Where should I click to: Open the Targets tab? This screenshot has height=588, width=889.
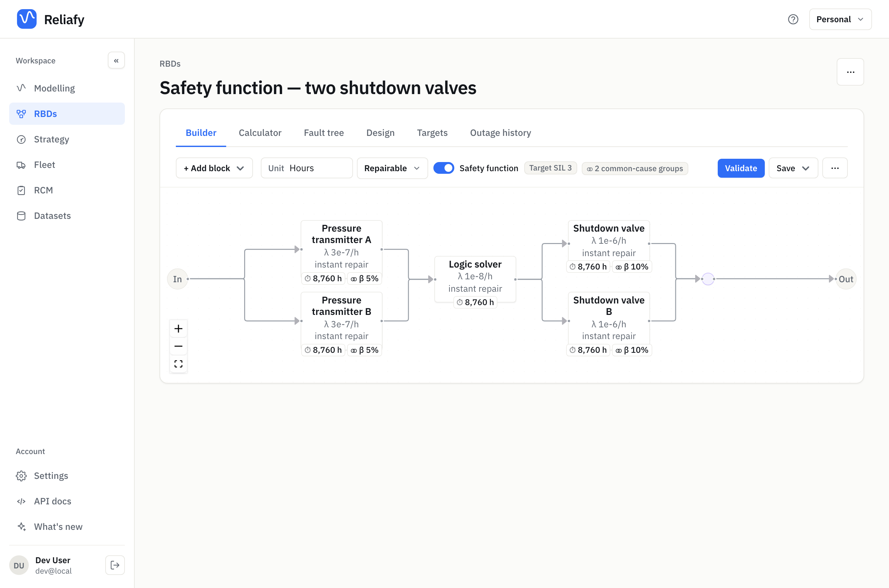pyautogui.click(x=432, y=133)
